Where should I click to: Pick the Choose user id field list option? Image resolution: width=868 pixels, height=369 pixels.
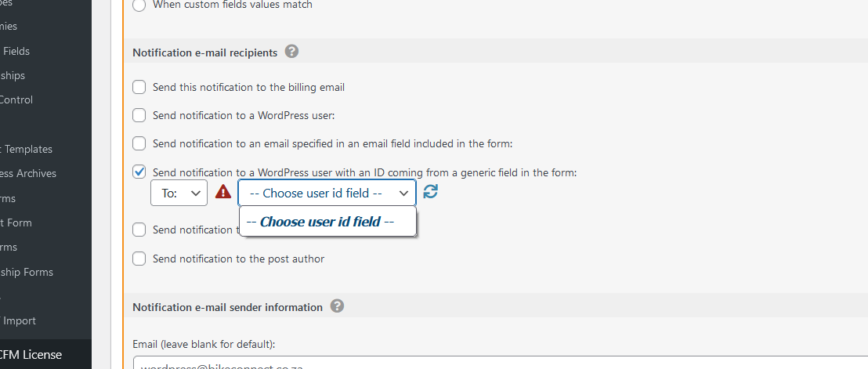pyautogui.click(x=327, y=222)
